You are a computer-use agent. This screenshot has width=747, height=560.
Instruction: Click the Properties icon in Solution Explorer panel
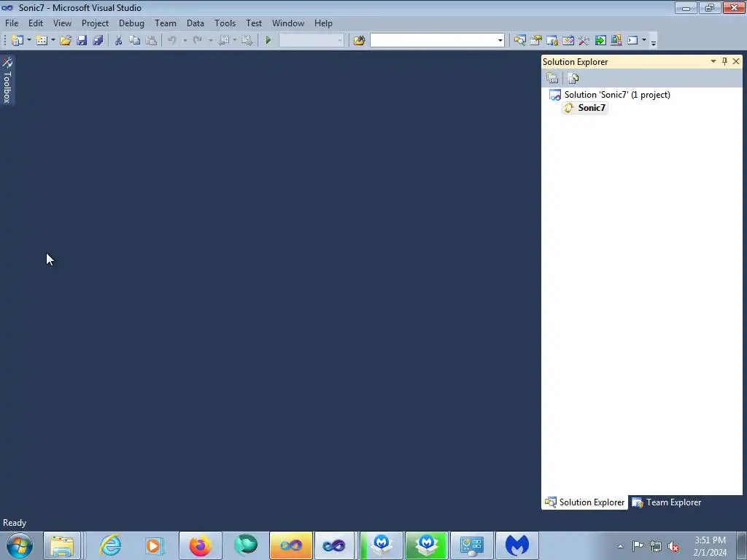pyautogui.click(x=553, y=78)
